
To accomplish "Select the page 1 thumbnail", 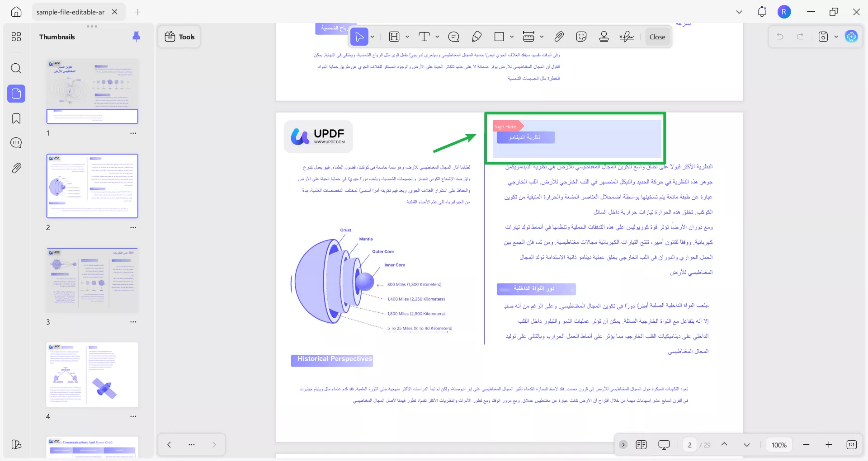I will point(92,91).
